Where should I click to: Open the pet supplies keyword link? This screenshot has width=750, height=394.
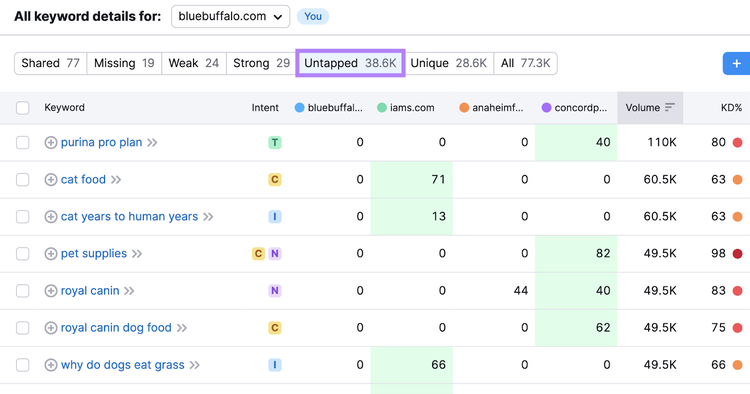click(x=94, y=253)
